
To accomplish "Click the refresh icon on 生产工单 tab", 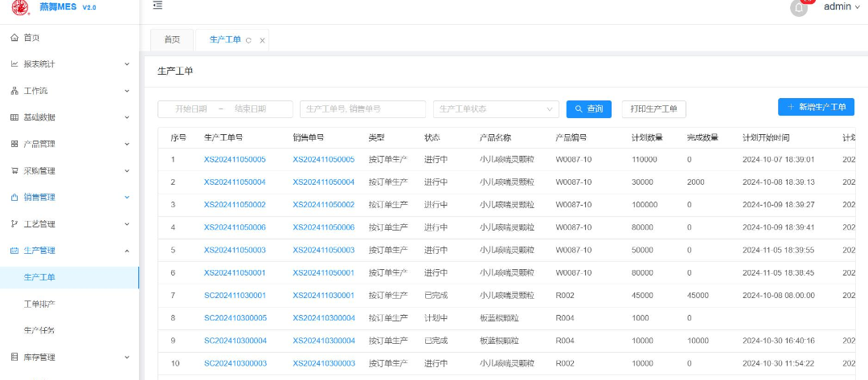I will click(x=248, y=40).
